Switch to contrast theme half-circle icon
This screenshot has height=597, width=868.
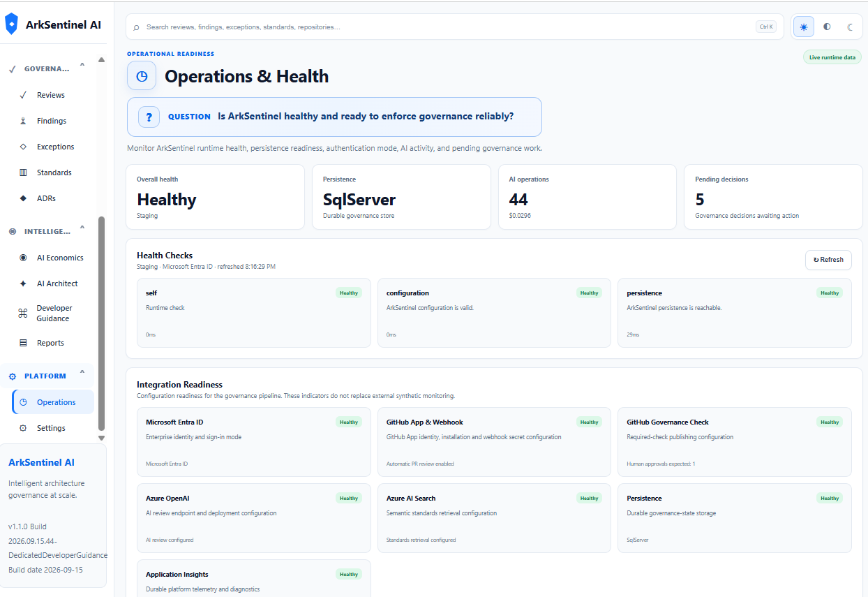point(827,27)
